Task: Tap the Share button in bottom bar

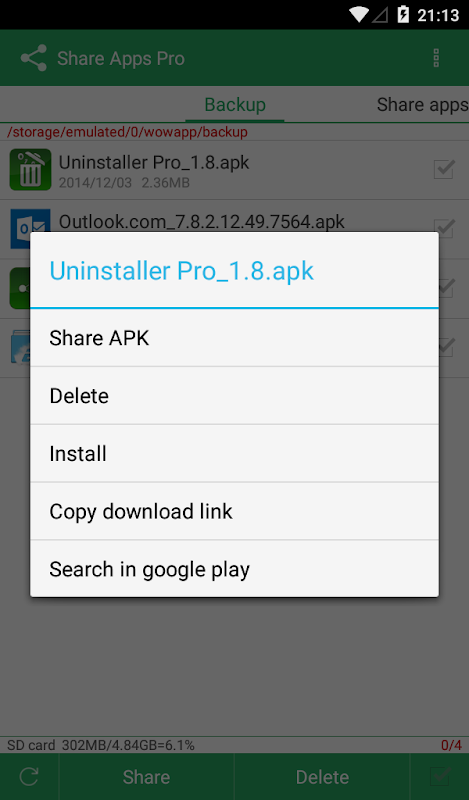Action: (x=146, y=777)
